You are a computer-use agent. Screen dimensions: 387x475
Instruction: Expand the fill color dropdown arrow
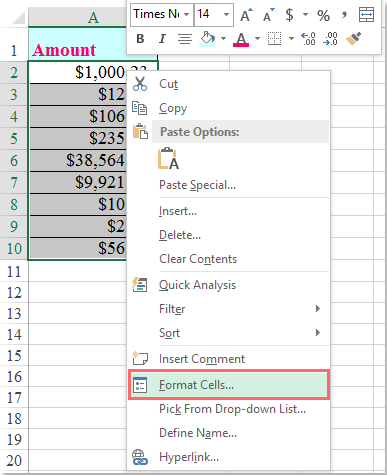(223, 39)
